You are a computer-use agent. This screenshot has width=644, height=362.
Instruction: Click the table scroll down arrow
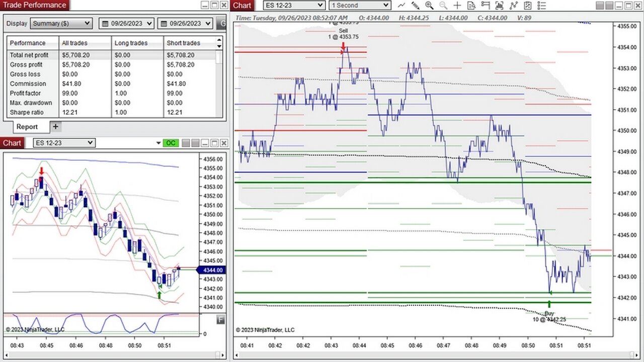coord(219,46)
